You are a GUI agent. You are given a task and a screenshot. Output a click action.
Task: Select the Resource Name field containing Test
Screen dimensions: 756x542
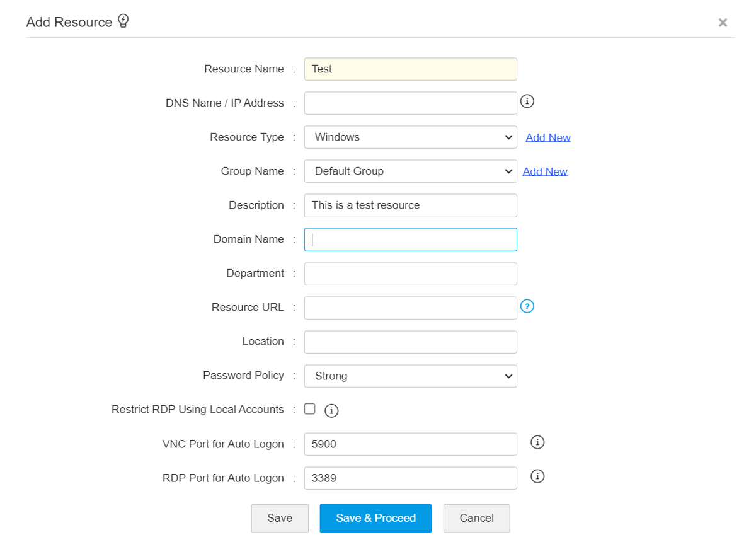(x=410, y=69)
